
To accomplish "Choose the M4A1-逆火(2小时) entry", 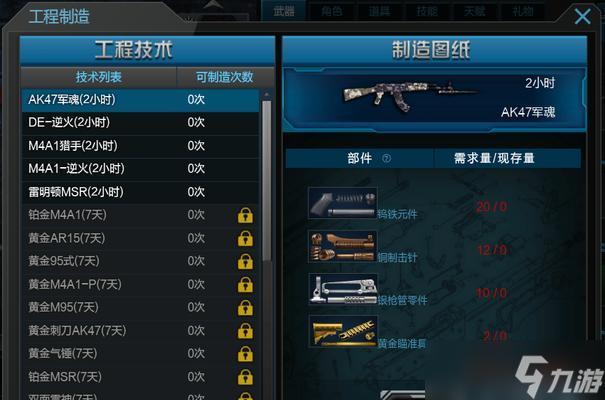I will click(140, 169).
